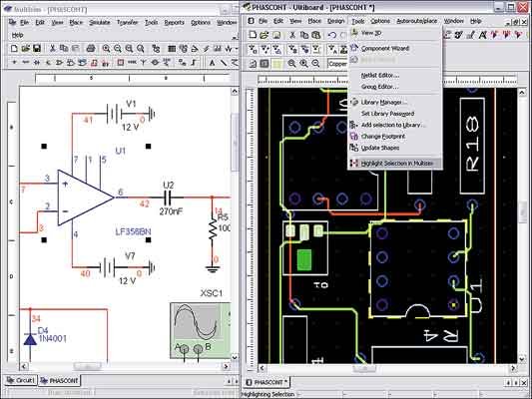The height and width of the screenshot is (399, 532).
Task: Click Open file icon in Multisim toolbar
Action: click(x=25, y=48)
